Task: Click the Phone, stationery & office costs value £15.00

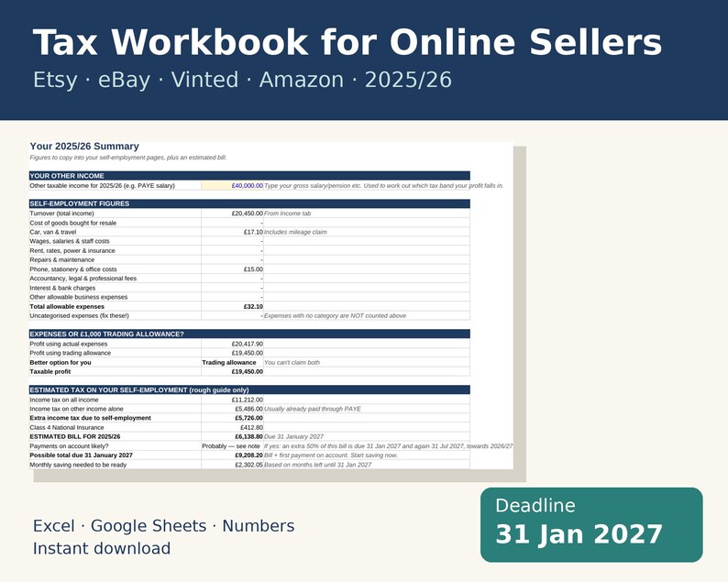Action: [x=253, y=269]
